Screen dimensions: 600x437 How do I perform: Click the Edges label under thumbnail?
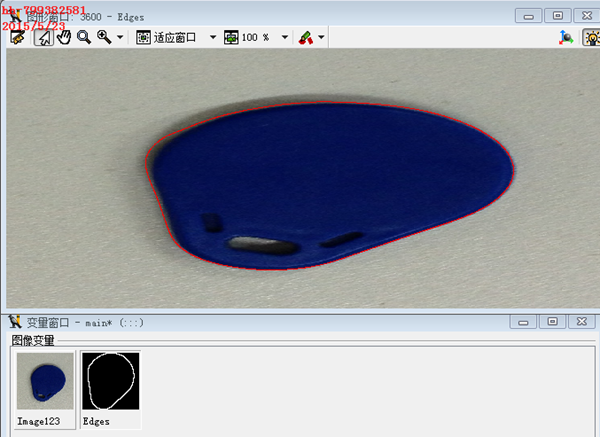pyautogui.click(x=96, y=421)
